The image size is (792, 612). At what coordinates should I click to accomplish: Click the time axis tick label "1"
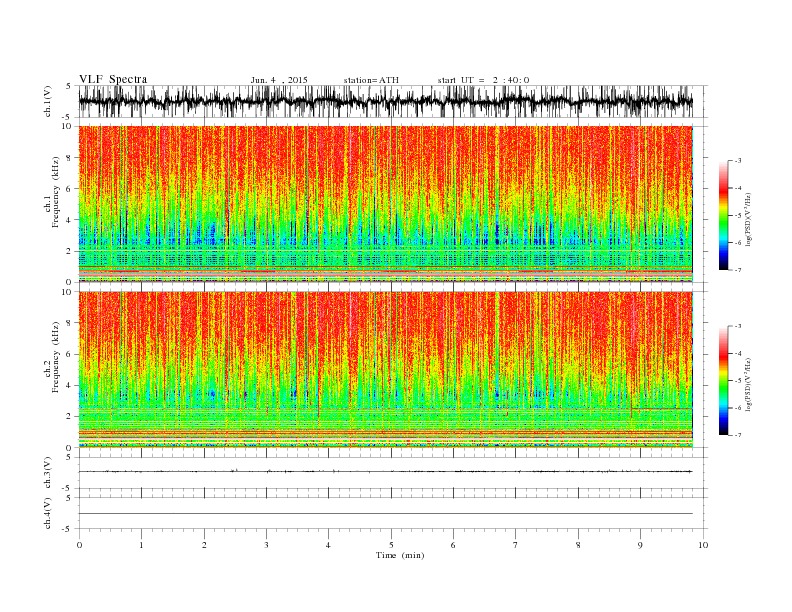tap(141, 545)
